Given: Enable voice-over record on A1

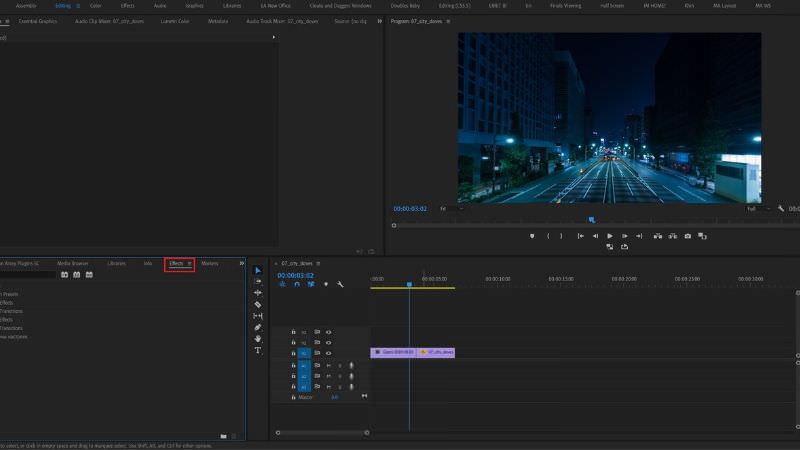Looking at the screenshot, I should pos(352,365).
